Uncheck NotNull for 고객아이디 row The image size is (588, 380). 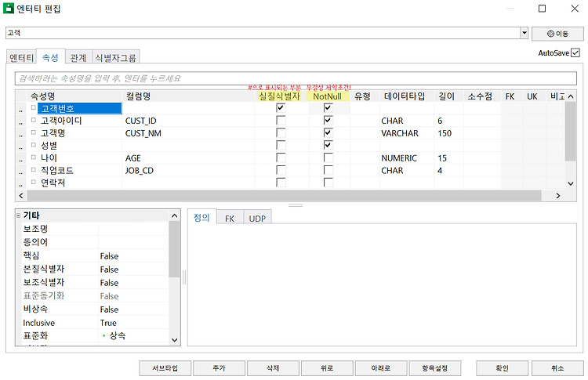(328, 121)
